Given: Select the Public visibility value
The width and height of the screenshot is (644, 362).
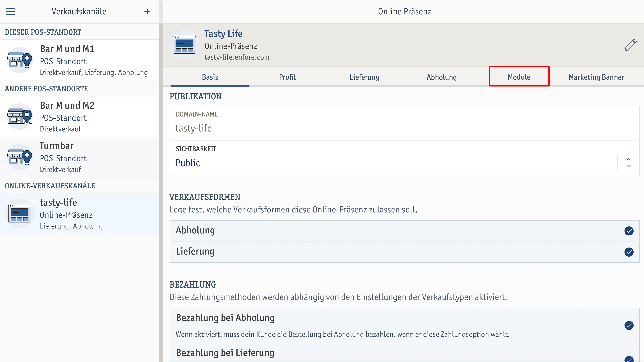Looking at the screenshot, I should [x=188, y=163].
